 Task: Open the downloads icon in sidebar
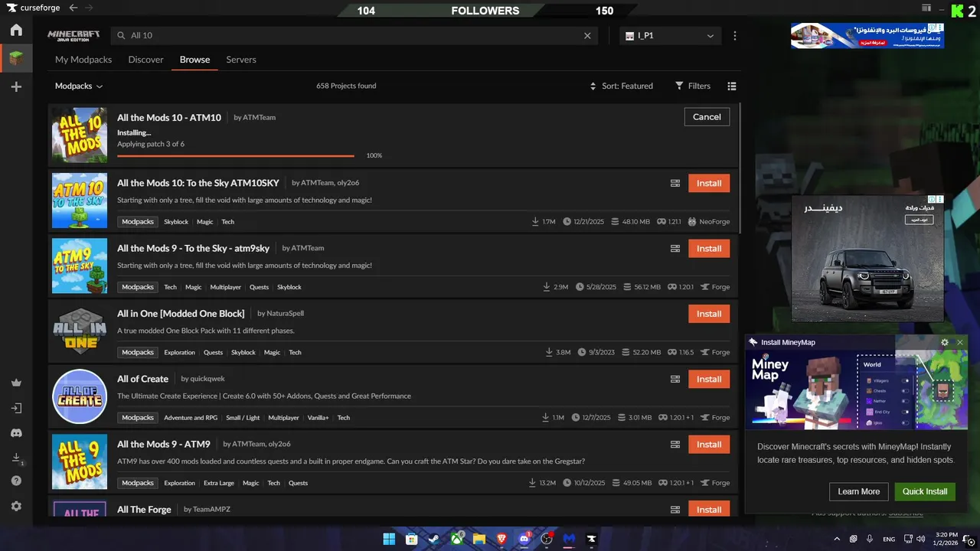click(x=16, y=458)
